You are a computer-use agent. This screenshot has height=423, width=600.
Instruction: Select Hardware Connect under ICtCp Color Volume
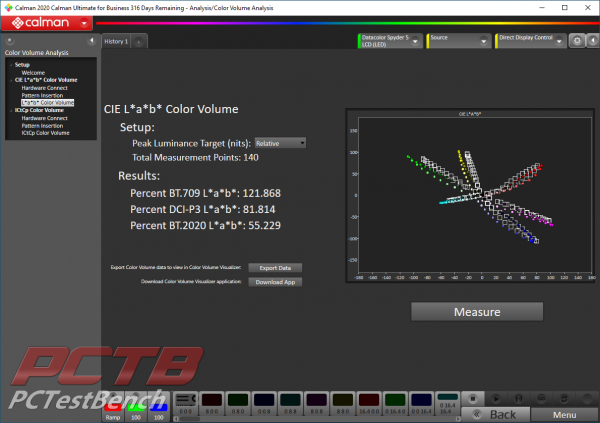[44, 118]
